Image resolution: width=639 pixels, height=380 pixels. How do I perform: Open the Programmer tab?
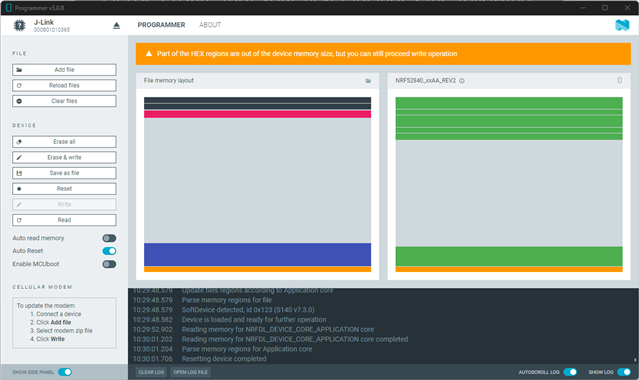coord(161,25)
